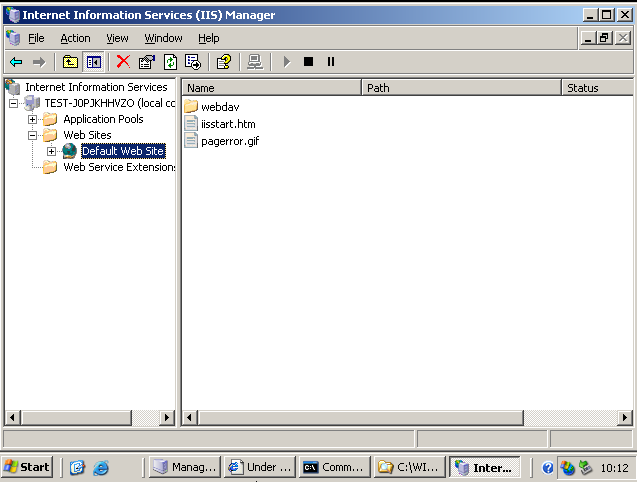Viewport: 637px width, 482px height.
Task: Sort by the Name column header
Action: click(271, 88)
